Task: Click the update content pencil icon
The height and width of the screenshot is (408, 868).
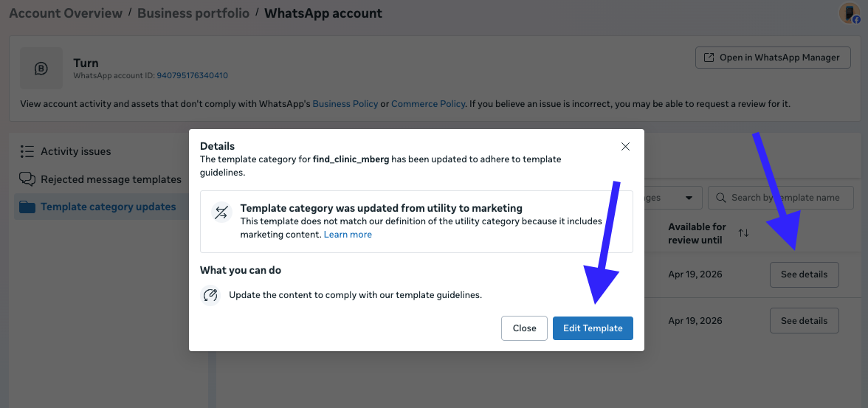Action: [x=210, y=295]
